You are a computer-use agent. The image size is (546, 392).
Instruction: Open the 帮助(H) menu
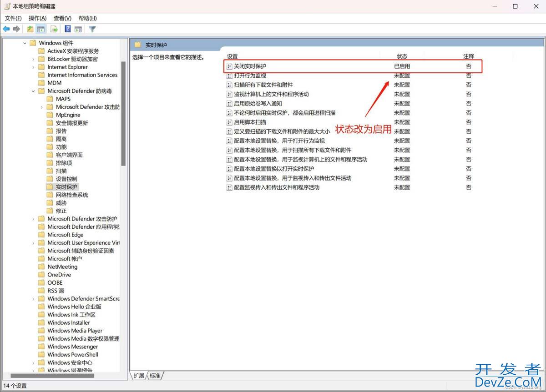click(87, 18)
